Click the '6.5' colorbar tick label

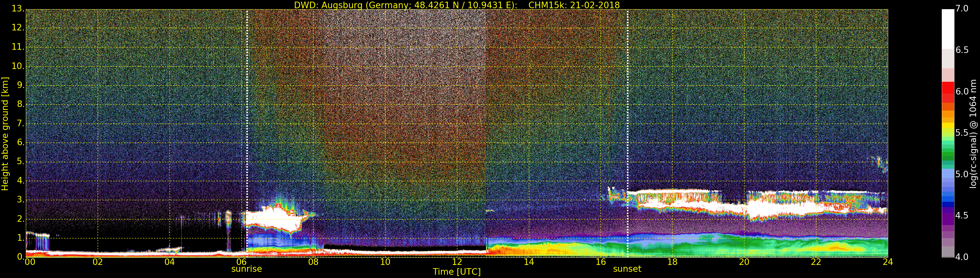click(962, 50)
